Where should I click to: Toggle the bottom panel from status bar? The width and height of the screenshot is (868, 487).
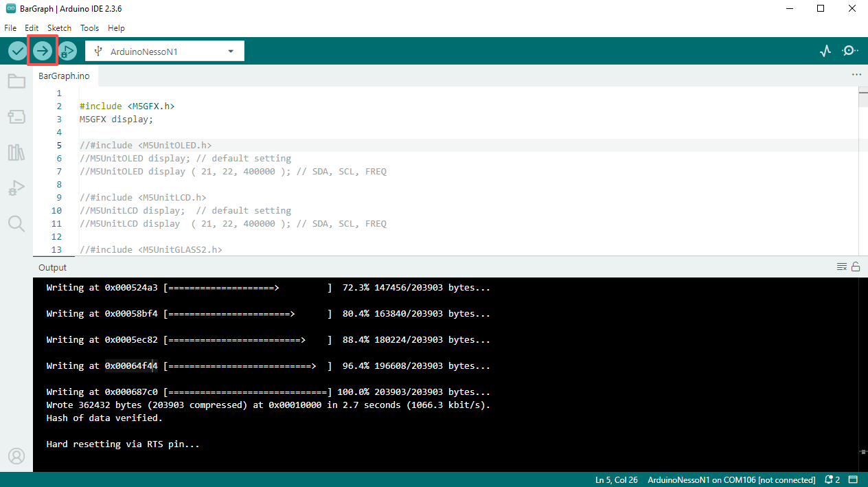tap(854, 479)
